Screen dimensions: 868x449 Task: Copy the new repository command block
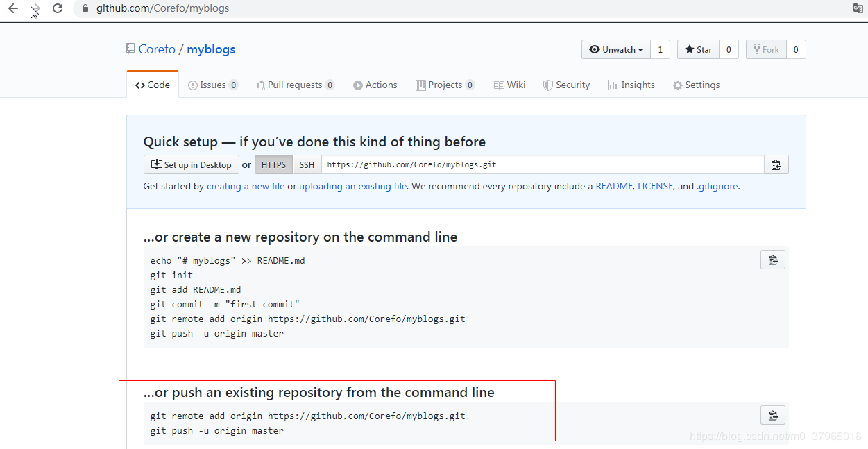(x=772, y=260)
